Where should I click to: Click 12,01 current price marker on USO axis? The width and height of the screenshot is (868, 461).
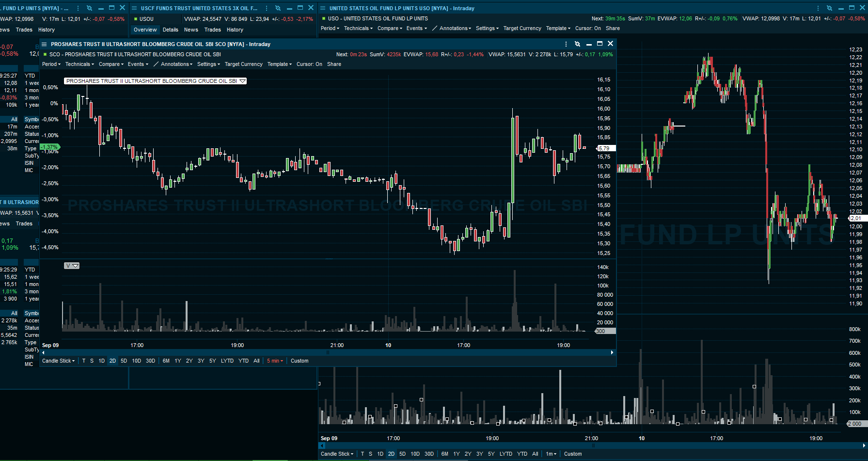point(857,218)
